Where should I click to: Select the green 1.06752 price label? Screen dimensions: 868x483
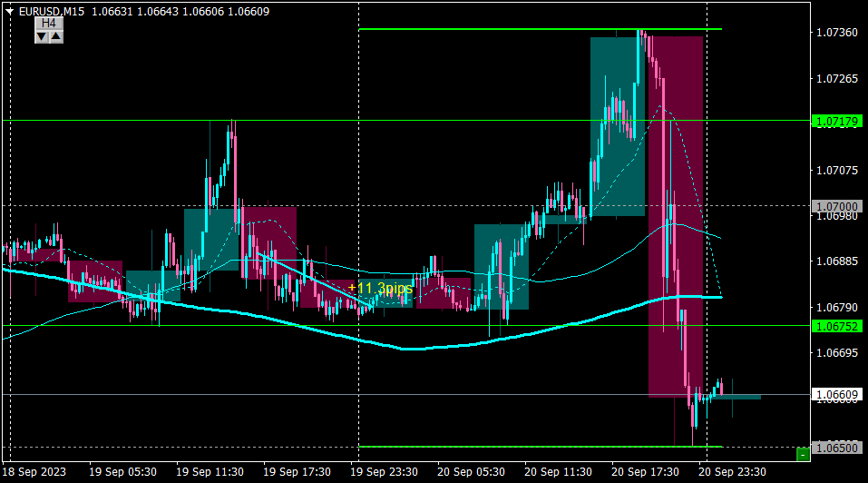tap(837, 326)
